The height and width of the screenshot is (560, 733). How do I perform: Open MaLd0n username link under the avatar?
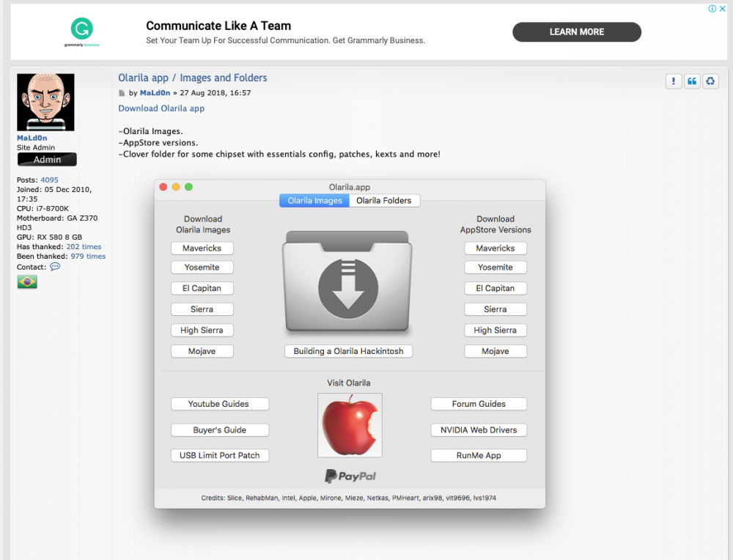pyautogui.click(x=32, y=138)
